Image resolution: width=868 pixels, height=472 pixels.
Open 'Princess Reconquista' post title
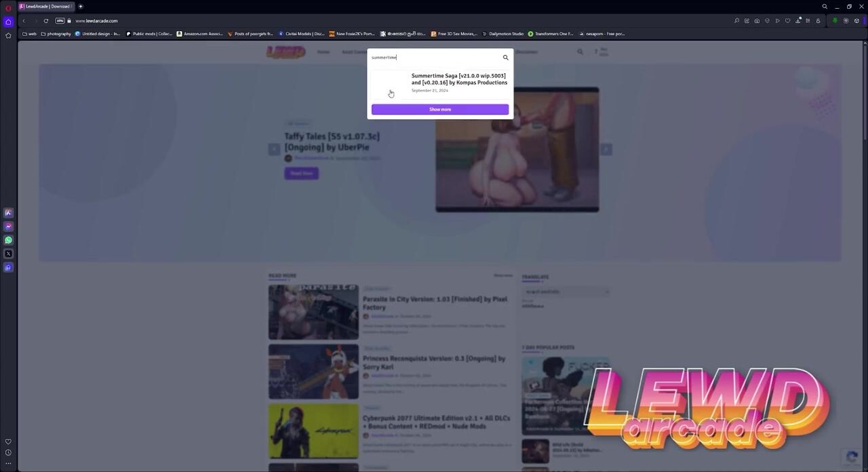coord(434,363)
